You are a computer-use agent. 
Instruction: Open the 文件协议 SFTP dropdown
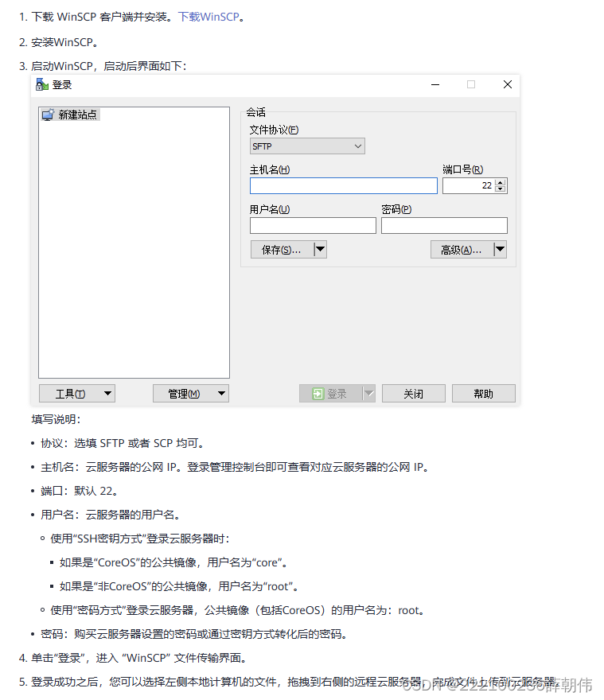307,146
